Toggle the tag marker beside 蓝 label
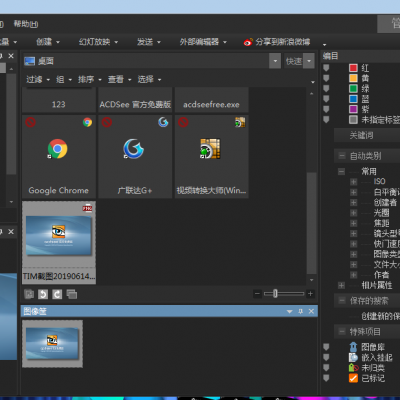 pyautogui.click(x=326, y=99)
